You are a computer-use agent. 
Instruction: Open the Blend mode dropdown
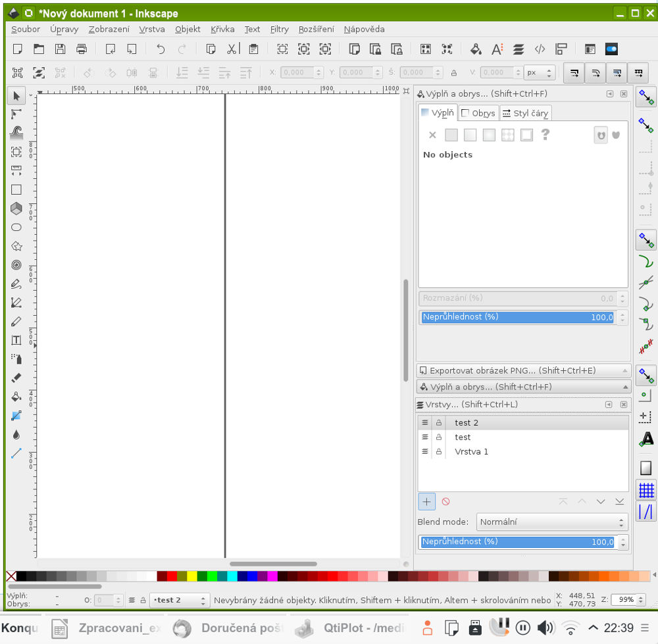(551, 522)
